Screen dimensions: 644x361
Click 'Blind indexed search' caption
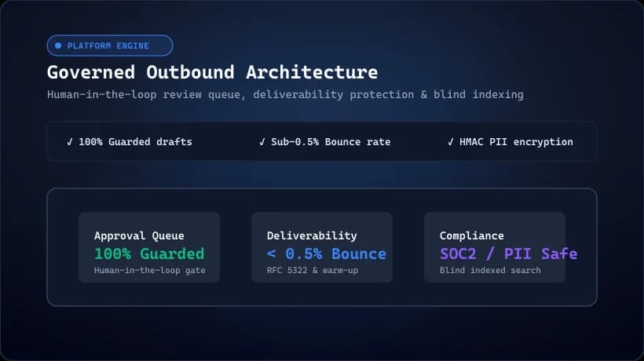(490, 270)
